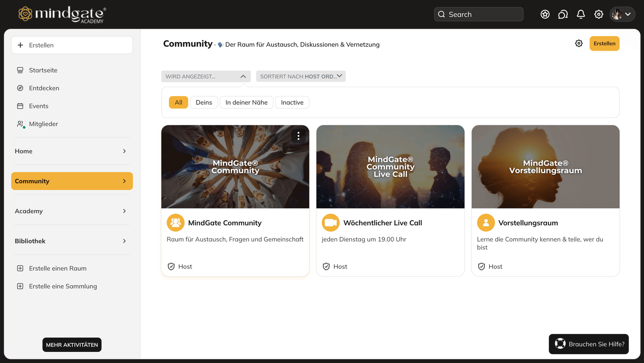The image size is (644, 363).
Task: Click the Mitglieder people icon
Action: pyautogui.click(x=21, y=124)
